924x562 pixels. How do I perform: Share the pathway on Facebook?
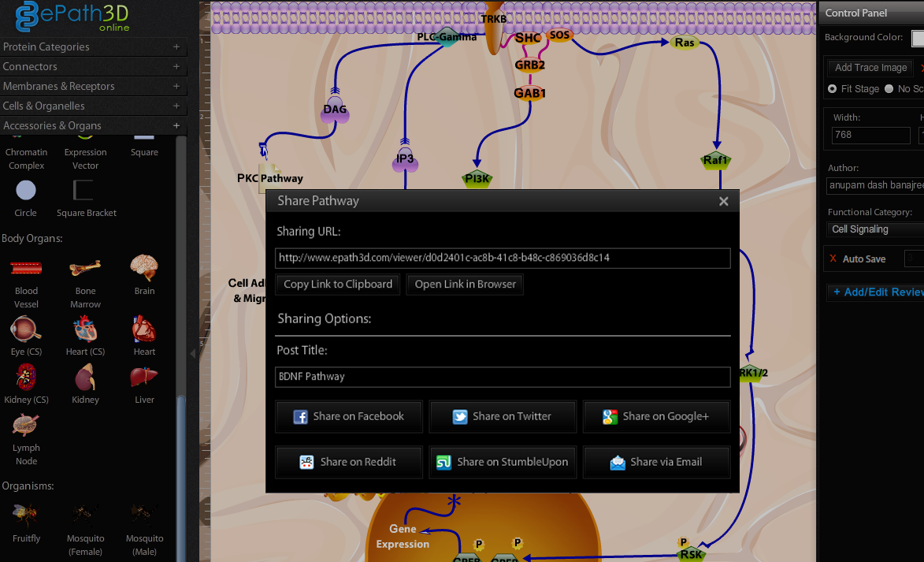349,417
